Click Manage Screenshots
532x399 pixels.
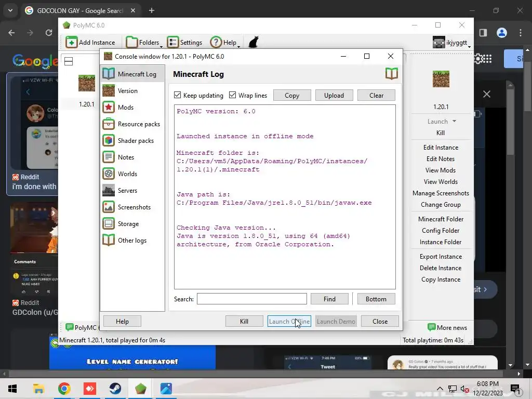click(441, 193)
